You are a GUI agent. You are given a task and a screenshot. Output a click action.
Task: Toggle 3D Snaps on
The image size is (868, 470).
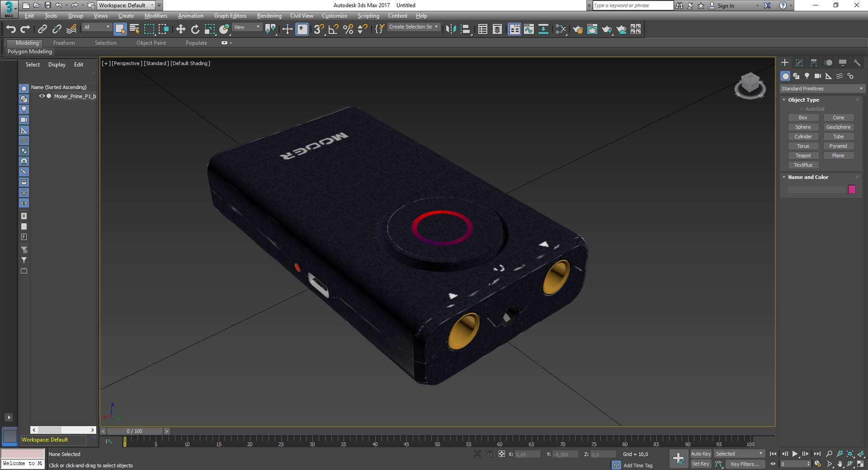coord(319,29)
